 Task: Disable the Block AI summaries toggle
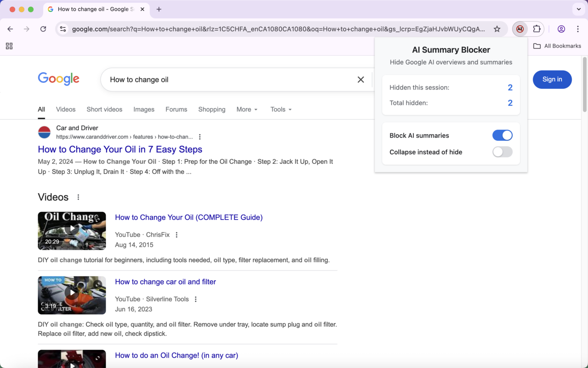[x=502, y=135]
